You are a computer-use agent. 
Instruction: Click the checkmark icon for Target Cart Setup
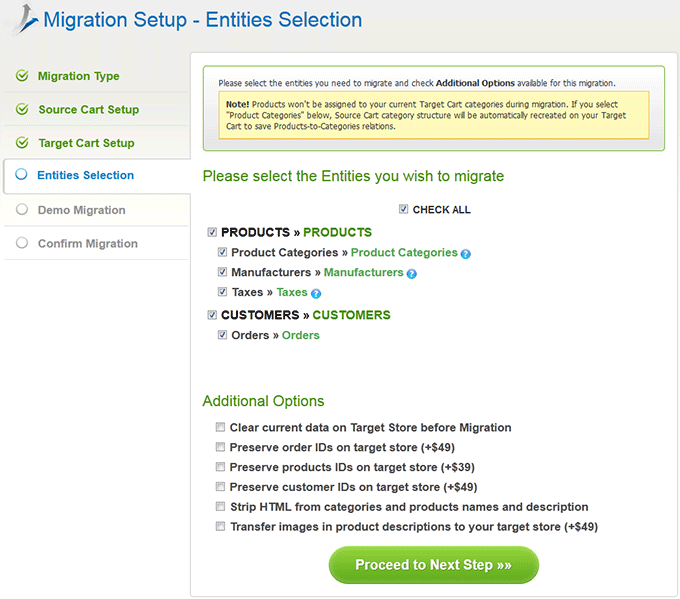click(x=22, y=142)
